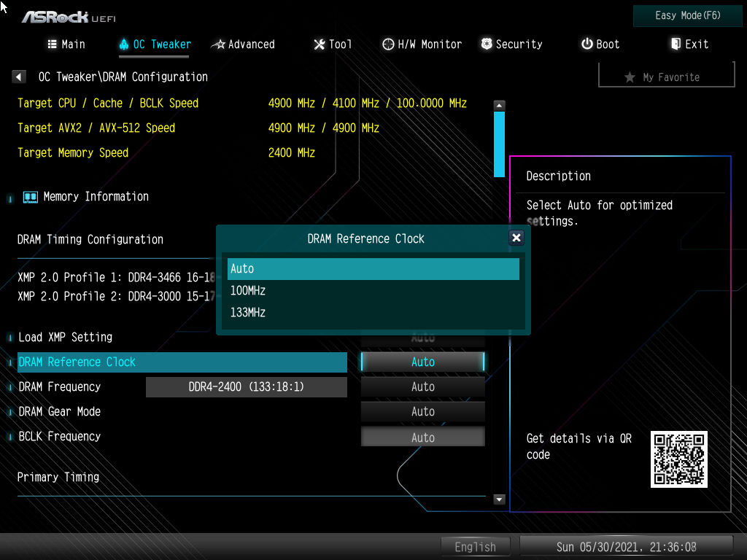
Task: Click the H/W Monitor tab icon
Action: (x=388, y=44)
